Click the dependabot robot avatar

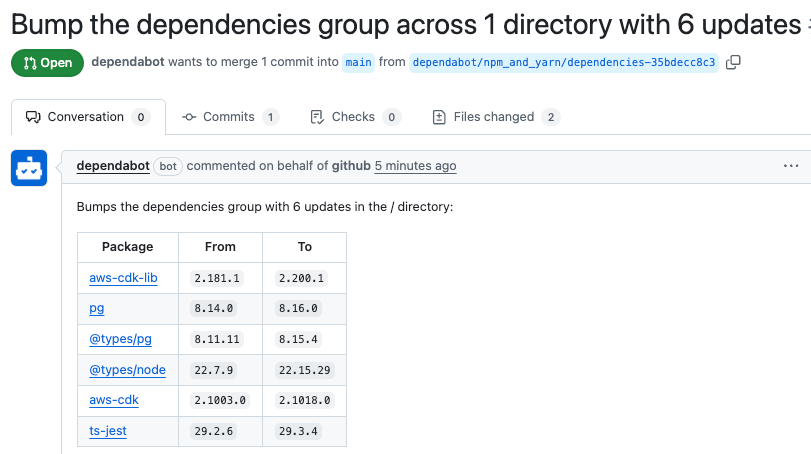[29, 168]
